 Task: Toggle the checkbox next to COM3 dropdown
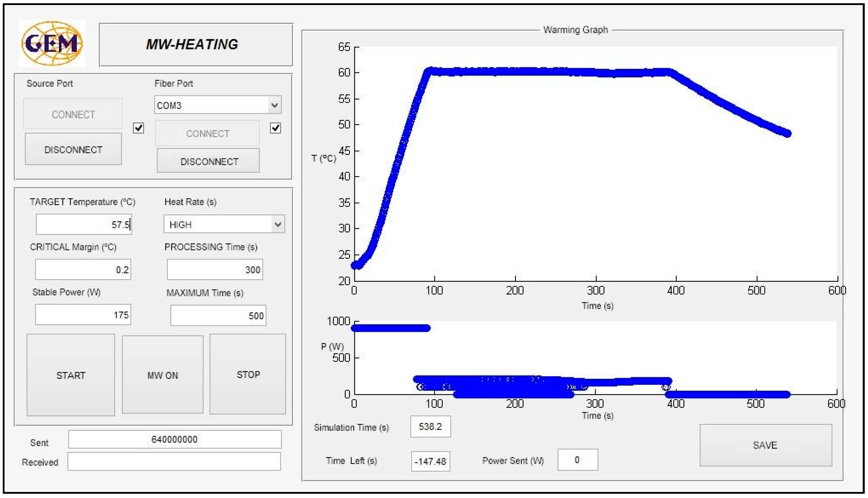275,128
